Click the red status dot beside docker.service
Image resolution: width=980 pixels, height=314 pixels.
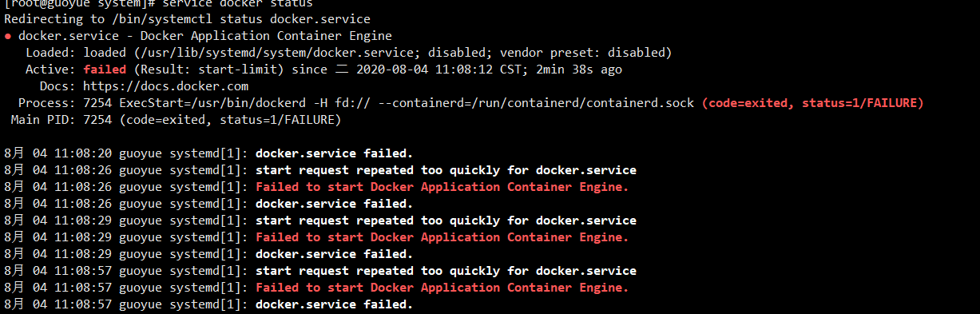[8, 37]
